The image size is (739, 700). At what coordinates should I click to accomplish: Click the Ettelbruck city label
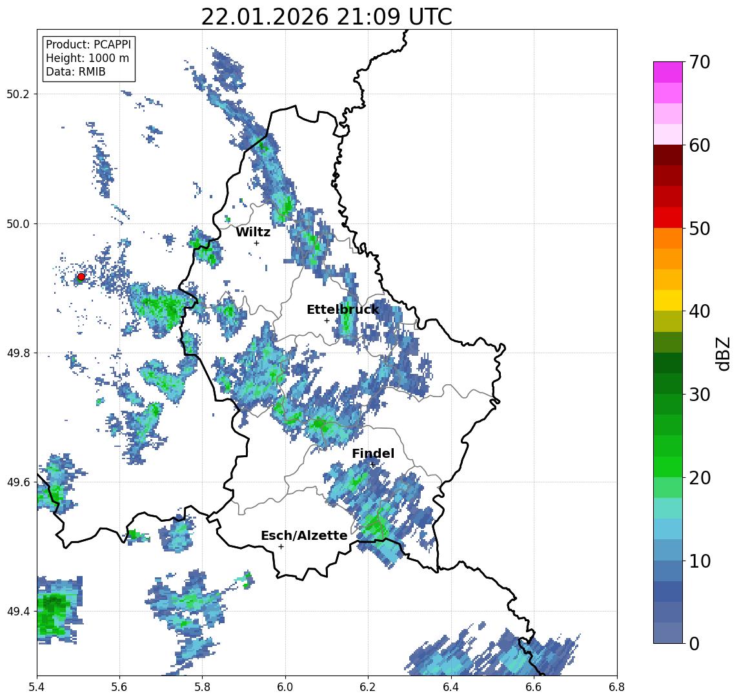(343, 309)
